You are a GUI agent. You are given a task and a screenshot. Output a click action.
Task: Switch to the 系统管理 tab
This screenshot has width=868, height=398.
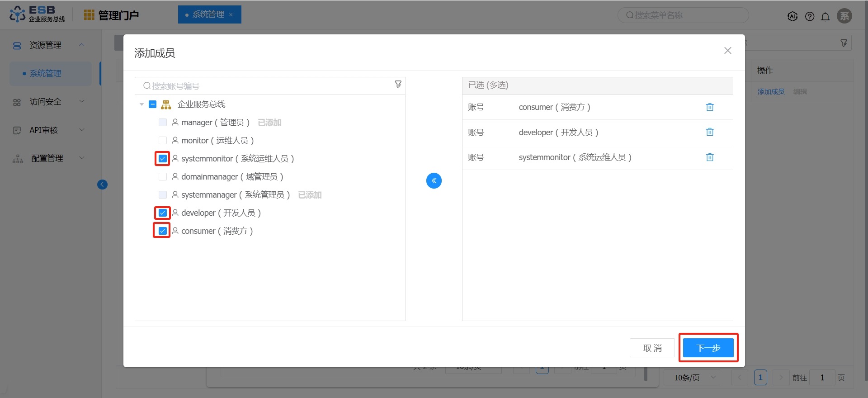point(210,14)
